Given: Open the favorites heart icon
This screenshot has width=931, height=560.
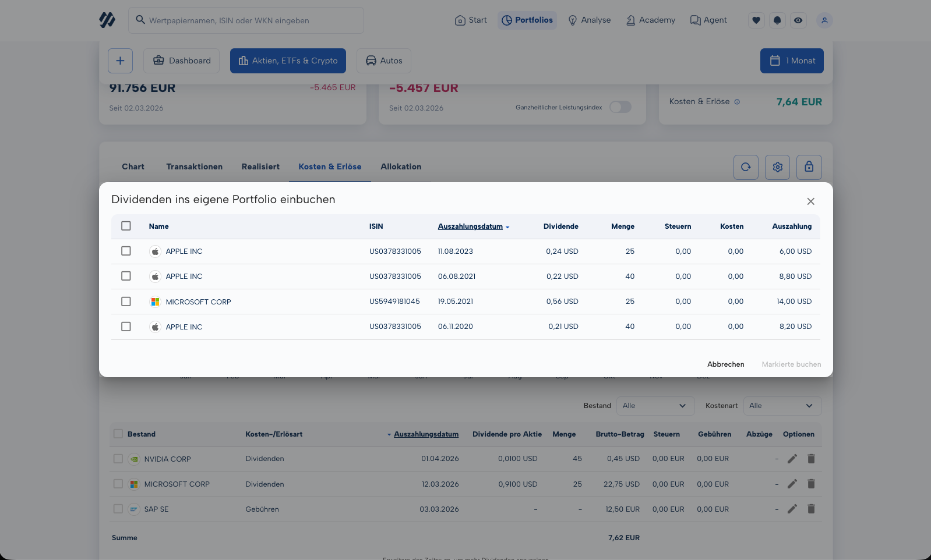Looking at the screenshot, I should coord(756,20).
